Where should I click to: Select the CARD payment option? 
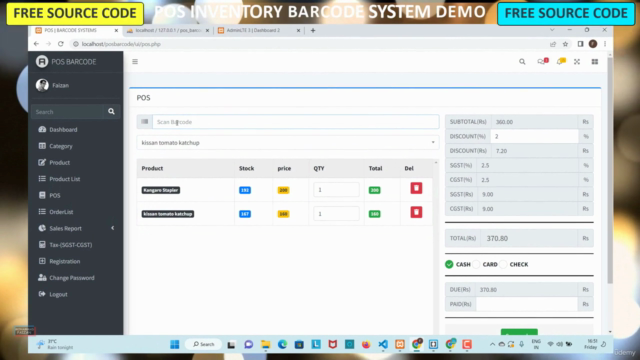(476, 264)
